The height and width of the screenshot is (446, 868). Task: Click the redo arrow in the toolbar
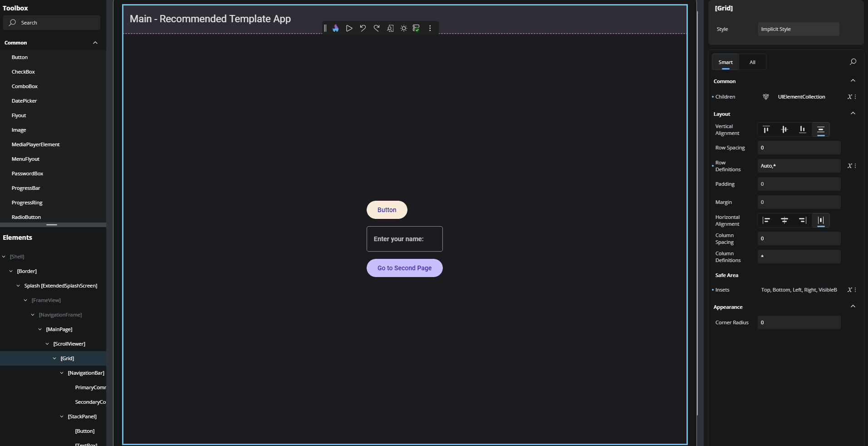(376, 28)
